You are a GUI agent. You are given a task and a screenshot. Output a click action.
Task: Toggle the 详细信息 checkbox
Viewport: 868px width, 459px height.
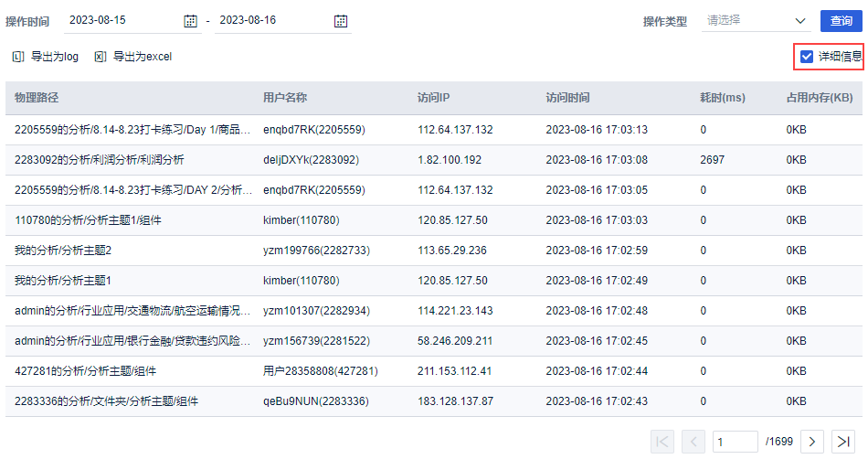click(x=807, y=57)
